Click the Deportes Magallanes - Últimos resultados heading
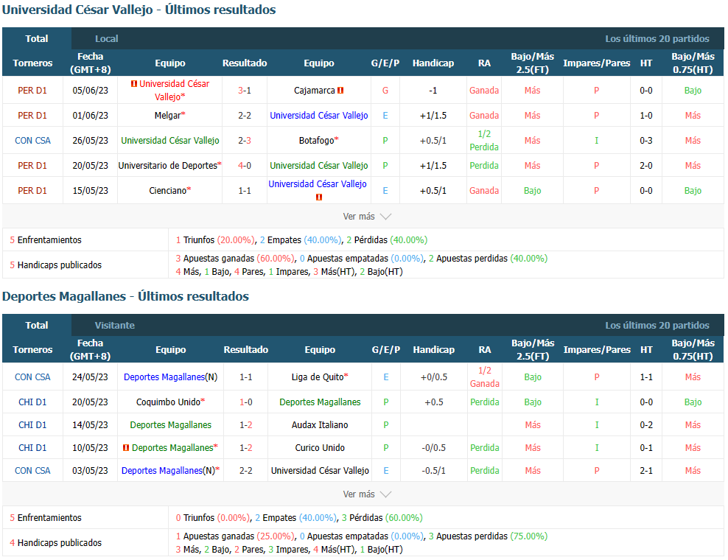The height and width of the screenshot is (560, 728). click(125, 296)
